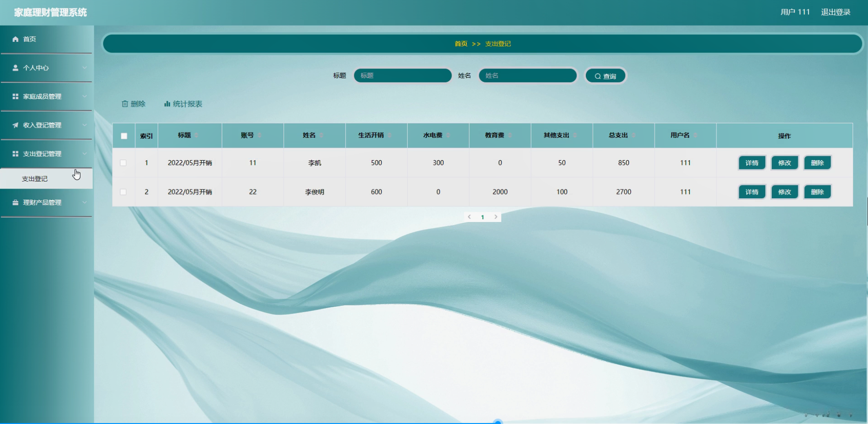The height and width of the screenshot is (424, 868).
Task: Click the sort arrows next to 姓名 header
Action: click(321, 135)
